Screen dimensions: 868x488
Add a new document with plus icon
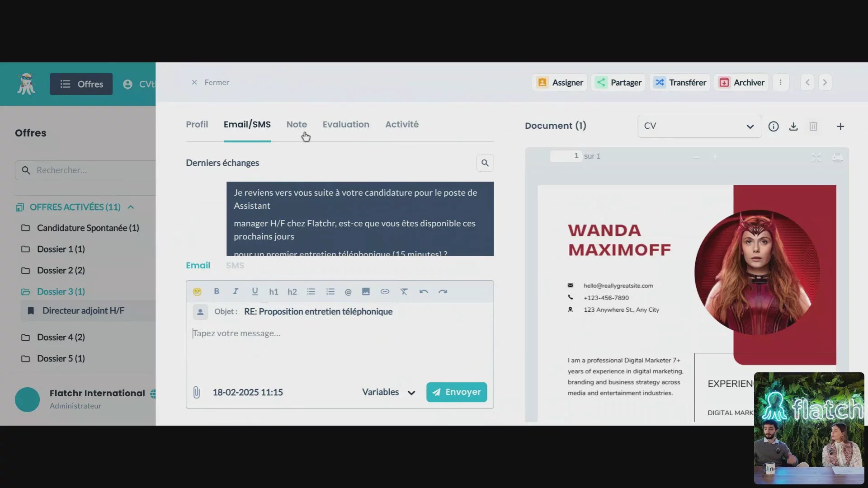[x=840, y=127]
